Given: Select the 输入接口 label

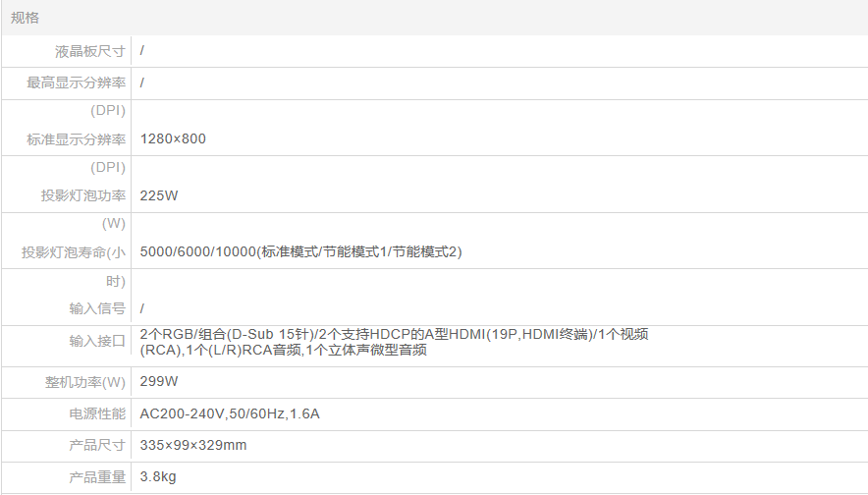Looking at the screenshot, I should 97,341.
